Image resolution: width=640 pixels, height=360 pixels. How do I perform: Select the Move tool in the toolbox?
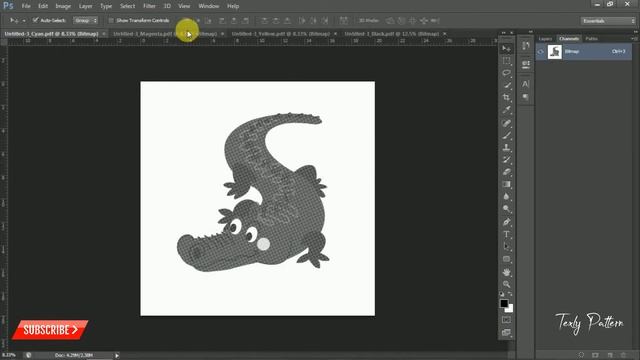pos(506,49)
